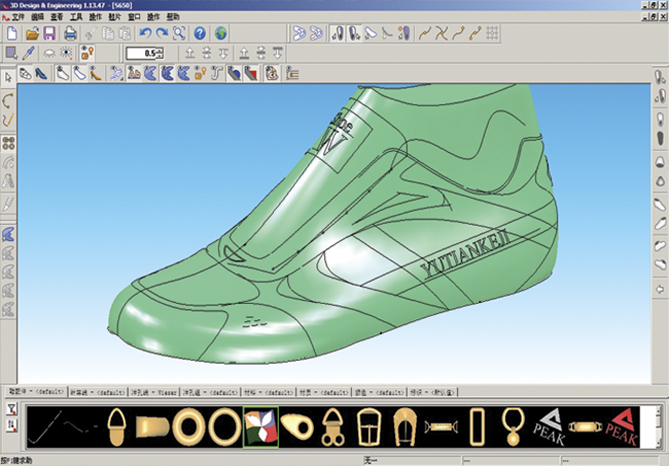Select the scissor-shaped clasp thumbnail

click(x=333, y=427)
